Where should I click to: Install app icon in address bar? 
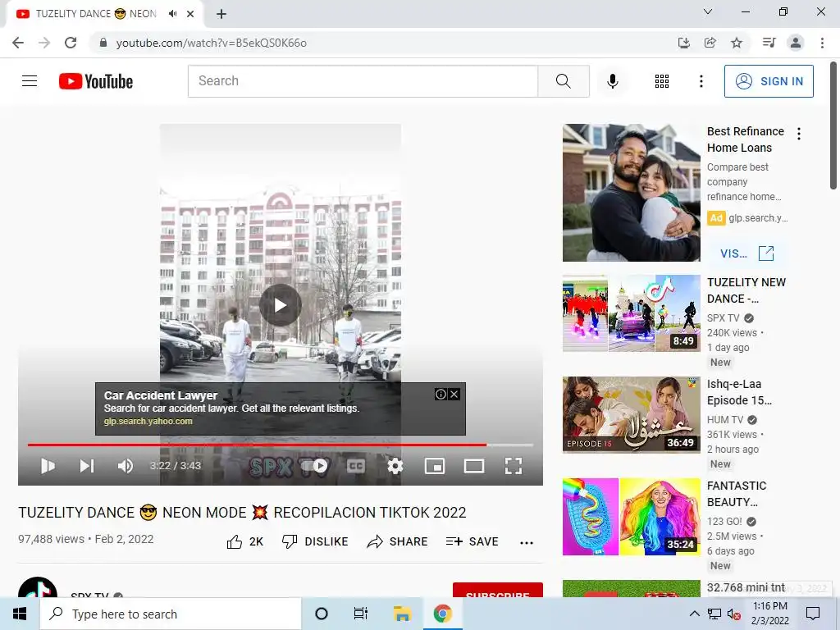(x=683, y=43)
